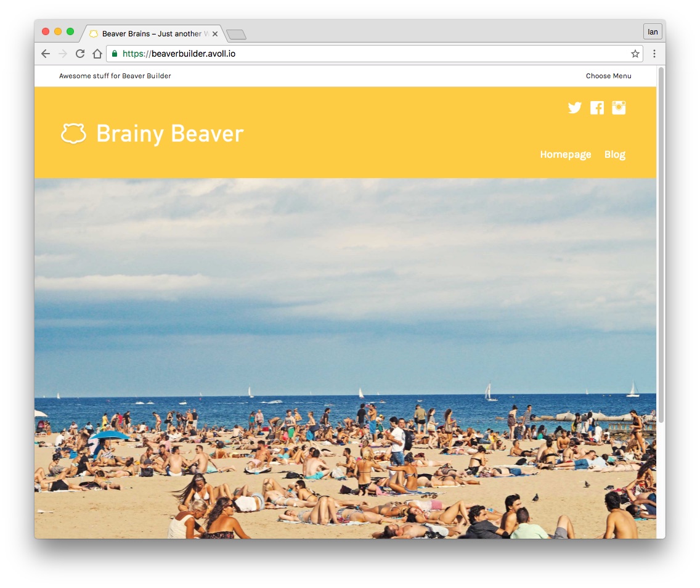700x588 pixels.
Task: Close the window with red button
Action: (46, 31)
